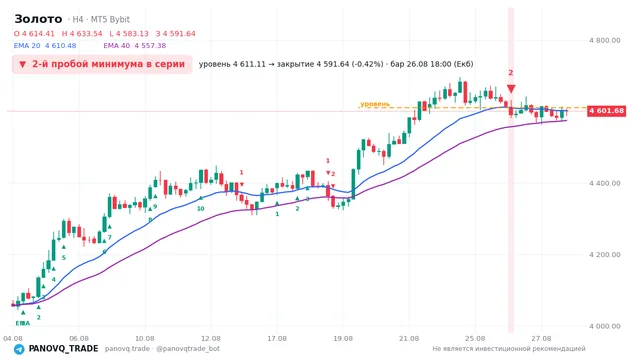This screenshot has height=360, width=640.
Task: Click the "25.08" date axis label
Action: 475,338
